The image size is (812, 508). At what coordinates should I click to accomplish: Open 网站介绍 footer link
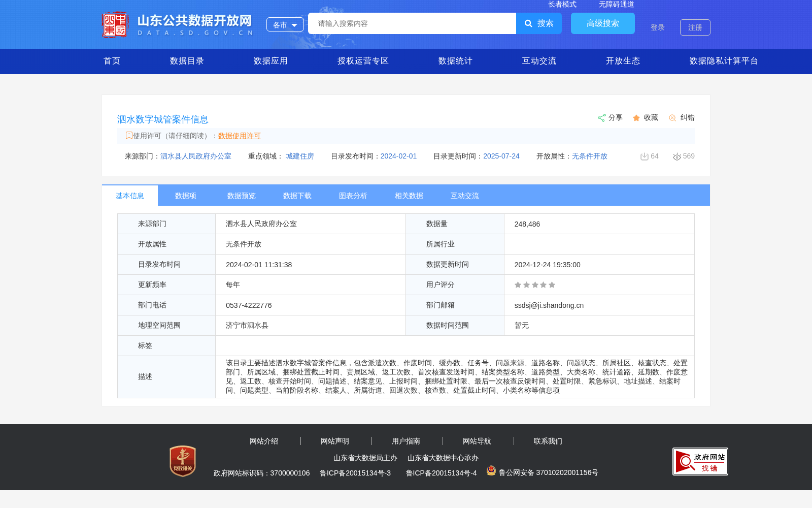pos(264,441)
